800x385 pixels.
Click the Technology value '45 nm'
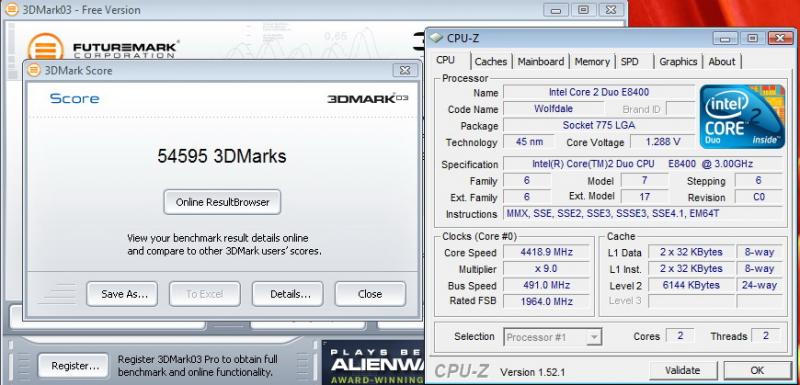(x=529, y=142)
